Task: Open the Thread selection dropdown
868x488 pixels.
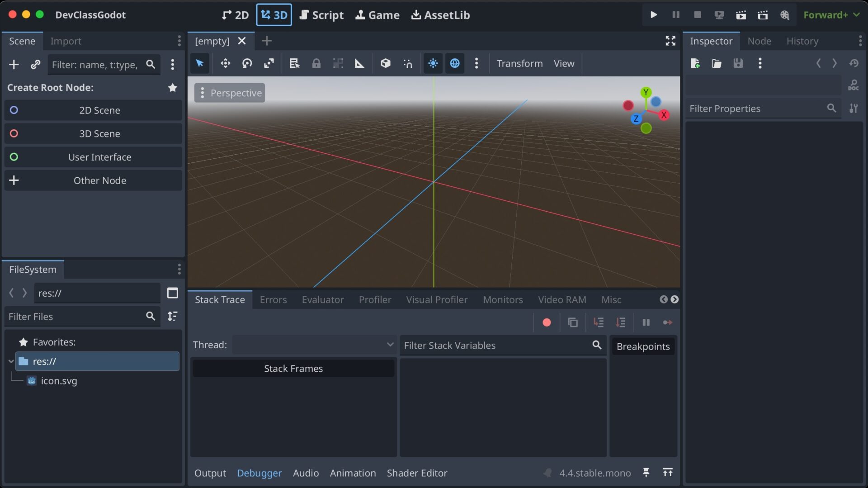Action: click(x=313, y=345)
